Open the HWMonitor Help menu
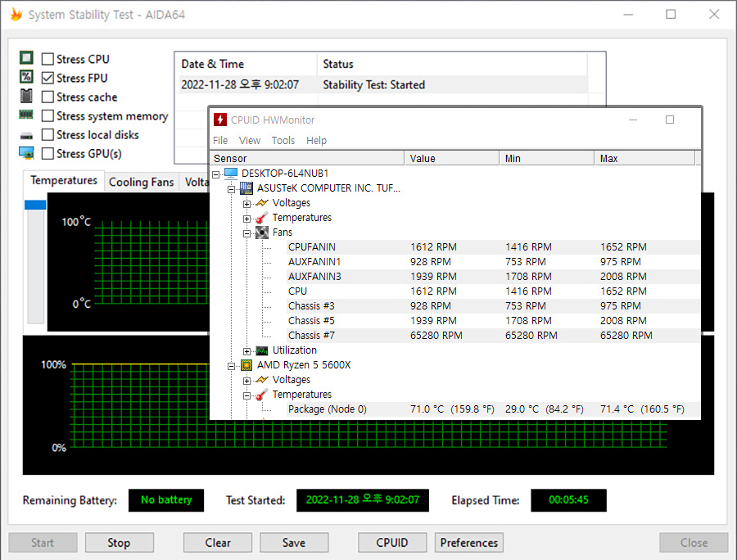 coord(316,141)
